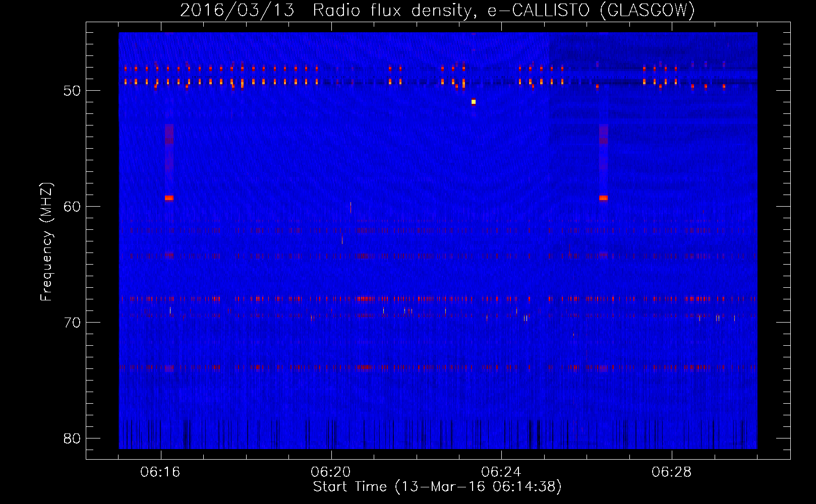Click the 'Start Time (13-Mar-16 06:14:38)' label

(437, 486)
